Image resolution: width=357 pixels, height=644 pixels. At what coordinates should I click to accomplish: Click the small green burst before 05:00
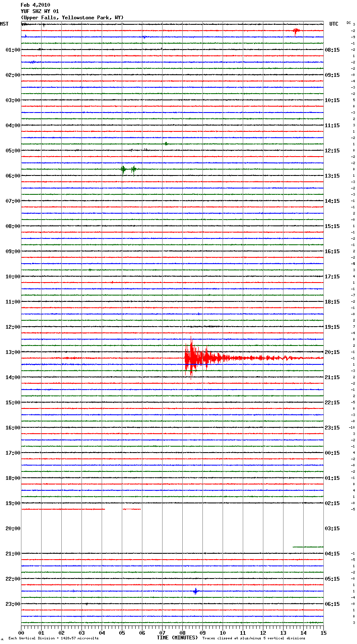pos(166,144)
